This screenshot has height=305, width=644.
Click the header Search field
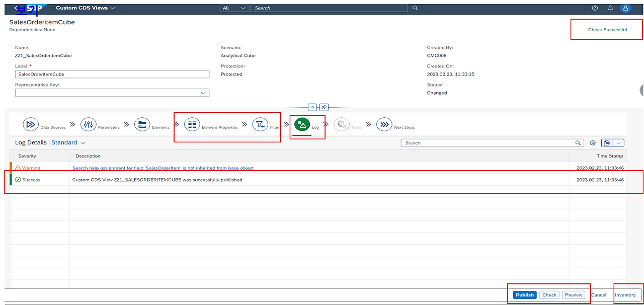pos(329,8)
